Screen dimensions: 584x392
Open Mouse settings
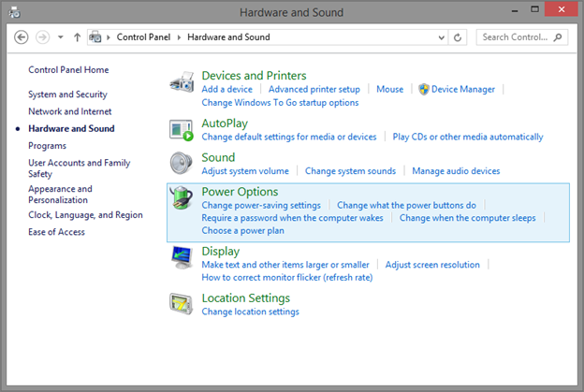click(x=389, y=89)
